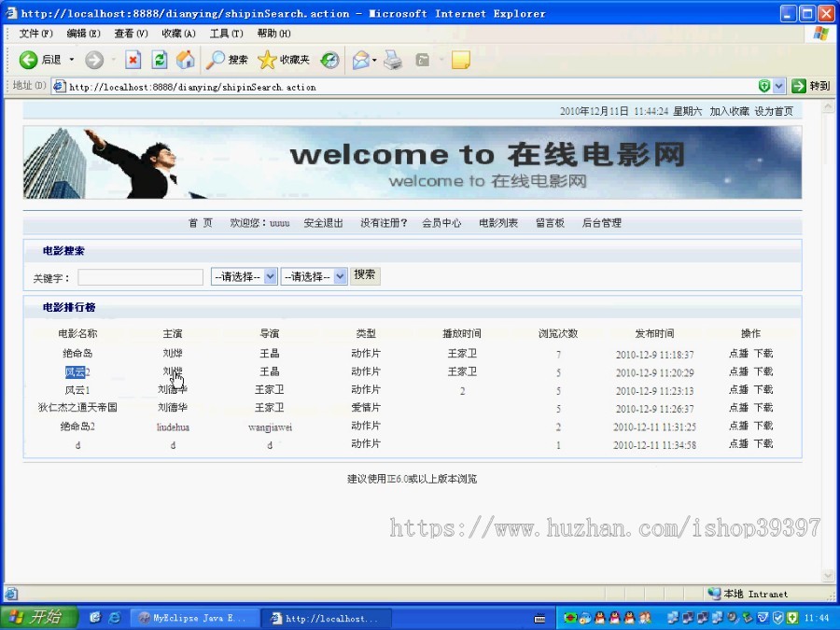The height and width of the screenshot is (630, 840).
Task: Click 下载 for the 绝命岛2 row
Action: [x=763, y=426]
